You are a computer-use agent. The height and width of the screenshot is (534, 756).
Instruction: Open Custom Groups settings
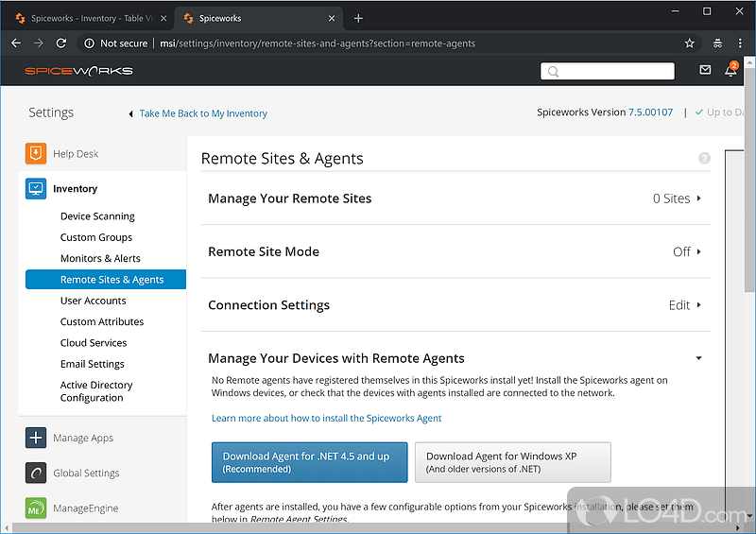(96, 237)
